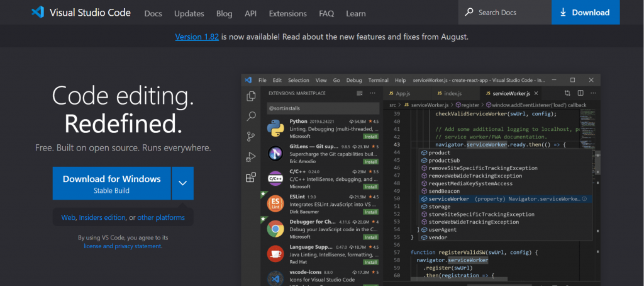Click the VS Code icon in editor title bar

248,80
